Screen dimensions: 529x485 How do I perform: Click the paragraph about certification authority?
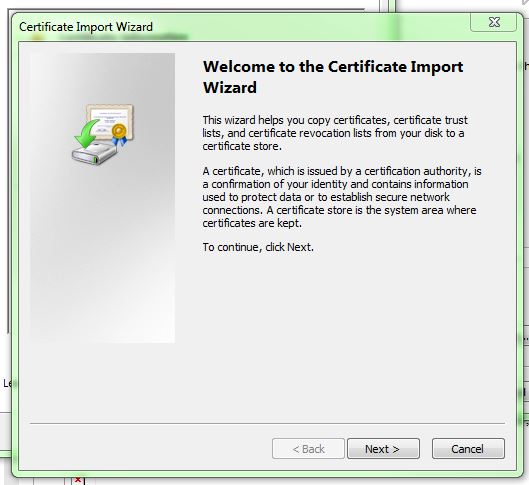point(342,197)
